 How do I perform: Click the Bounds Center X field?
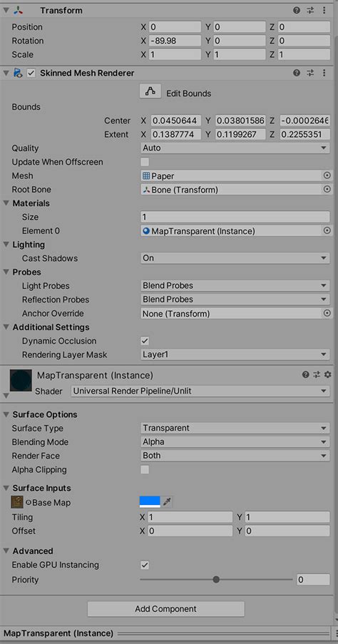click(x=176, y=121)
